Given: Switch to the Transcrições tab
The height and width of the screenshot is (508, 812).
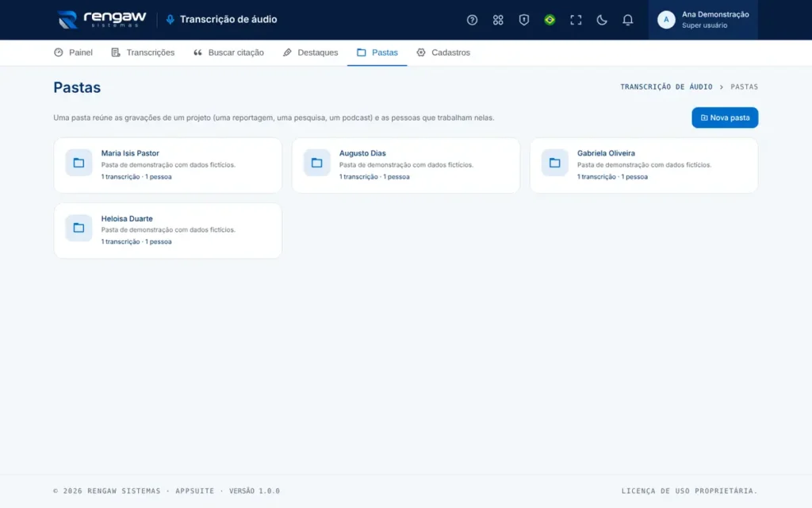Looking at the screenshot, I should tap(143, 52).
